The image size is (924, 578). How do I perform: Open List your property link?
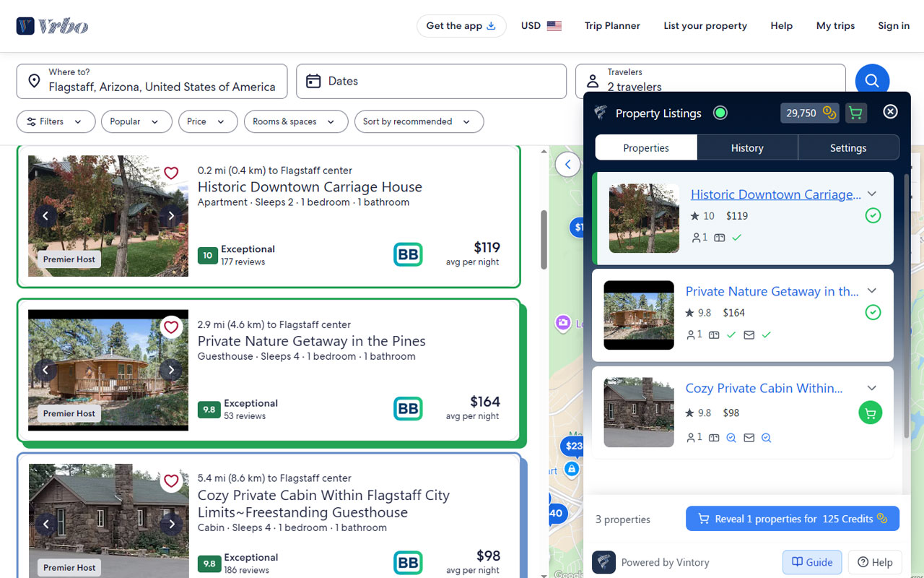tap(705, 26)
